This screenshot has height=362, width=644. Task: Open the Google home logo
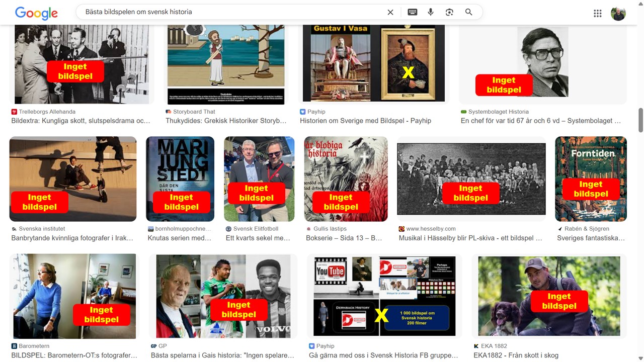(36, 13)
